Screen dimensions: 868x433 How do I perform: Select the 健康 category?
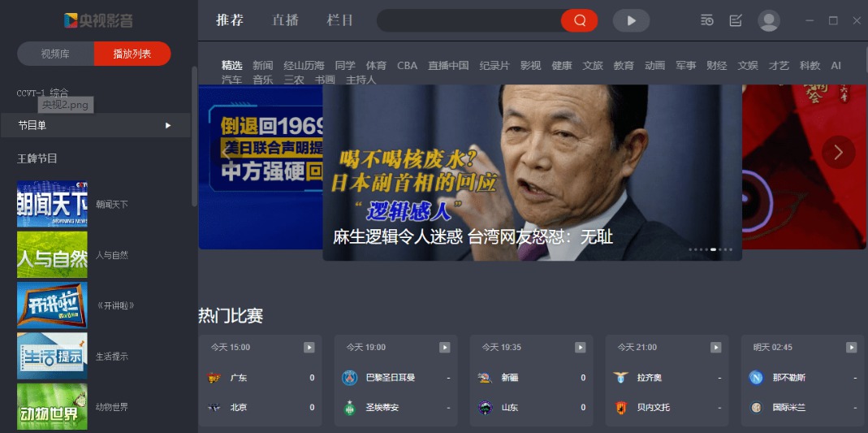561,65
